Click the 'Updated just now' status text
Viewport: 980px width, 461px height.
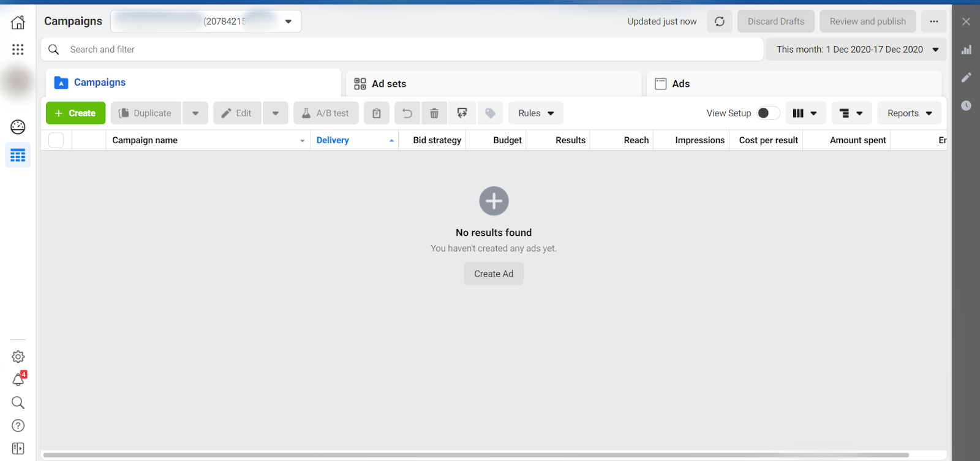pos(662,21)
